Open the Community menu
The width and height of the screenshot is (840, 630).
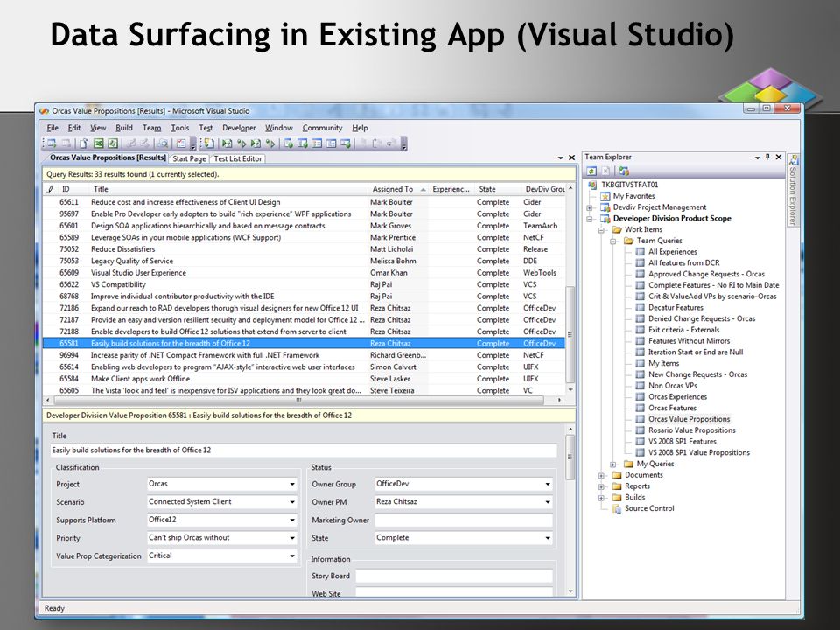coord(322,128)
